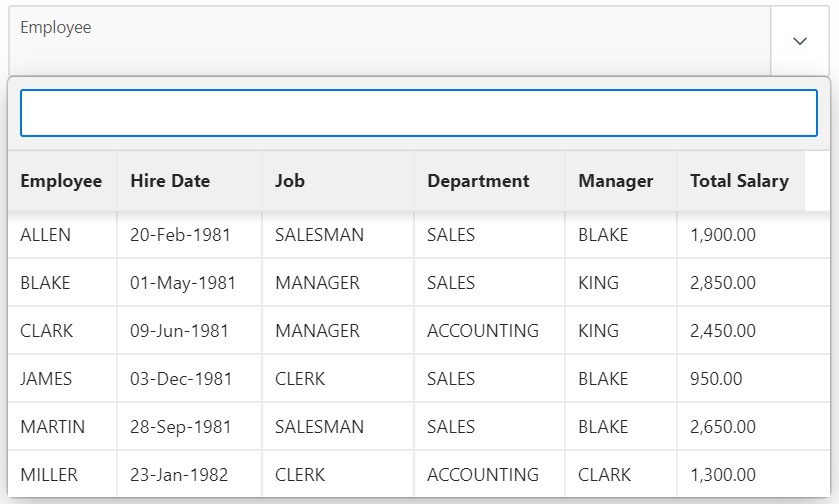Choose MILLER from the results

coord(49,475)
